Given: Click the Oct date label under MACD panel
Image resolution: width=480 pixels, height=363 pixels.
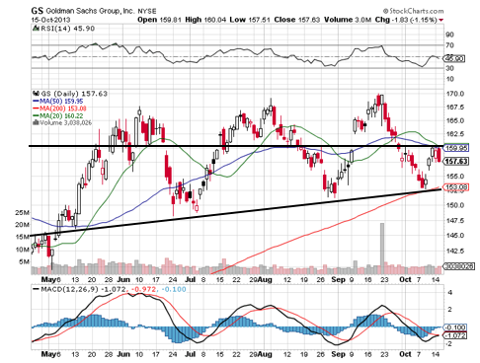Looking at the screenshot, I should pos(405,354).
